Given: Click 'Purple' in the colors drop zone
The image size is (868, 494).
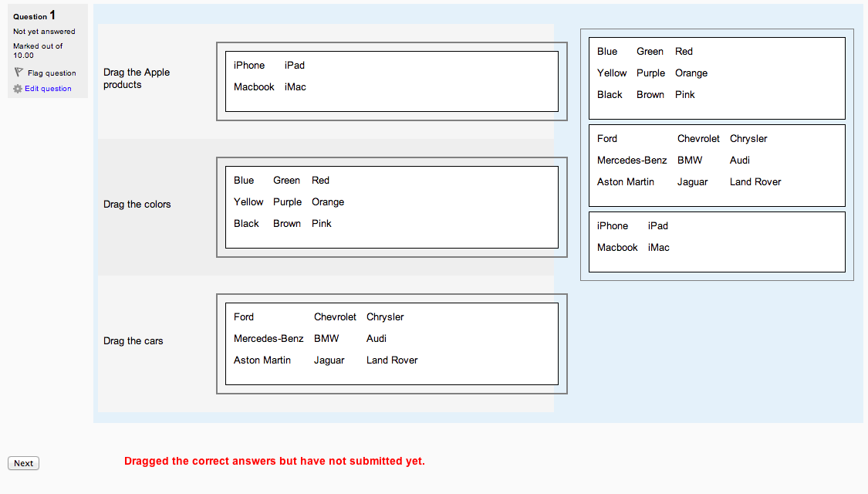Looking at the screenshot, I should (287, 202).
